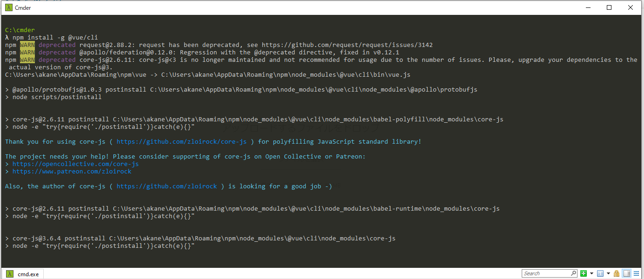The image size is (644, 279).
Task: Click the green new console plus icon
Action: [x=584, y=273]
